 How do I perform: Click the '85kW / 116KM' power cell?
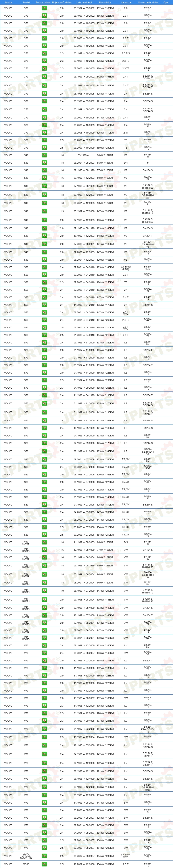pos(105,163)
